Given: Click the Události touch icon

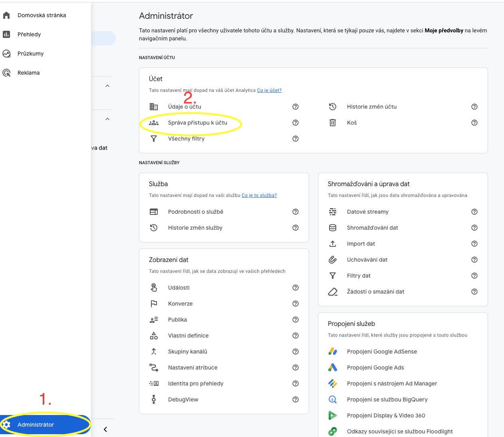Looking at the screenshot, I should tap(154, 288).
